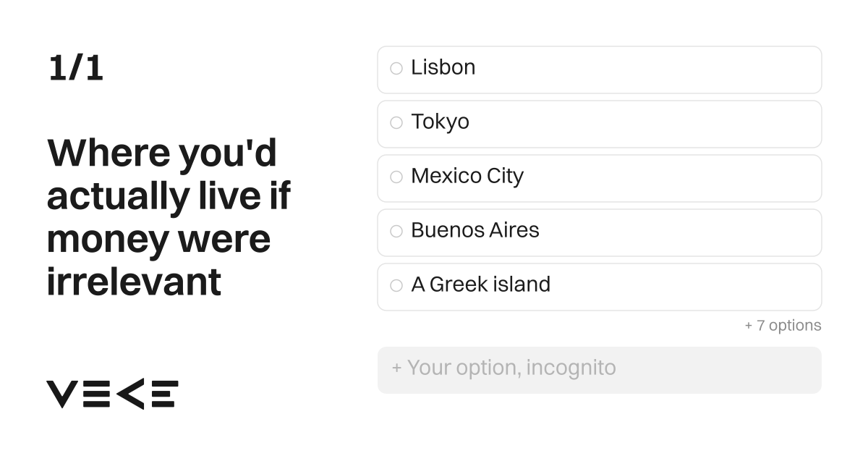Tick the A Greek island radio circle
The height and width of the screenshot is (456, 868).
[x=396, y=286]
